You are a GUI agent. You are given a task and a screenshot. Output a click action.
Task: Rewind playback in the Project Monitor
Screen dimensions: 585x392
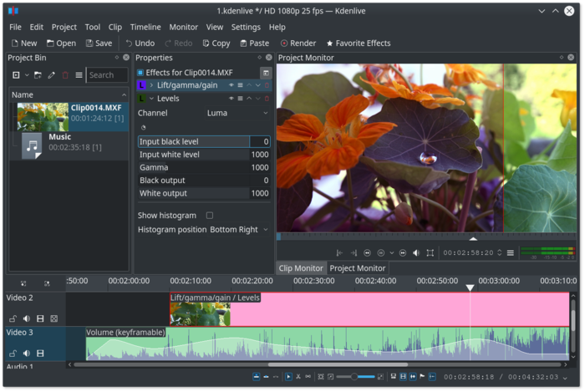(x=368, y=252)
